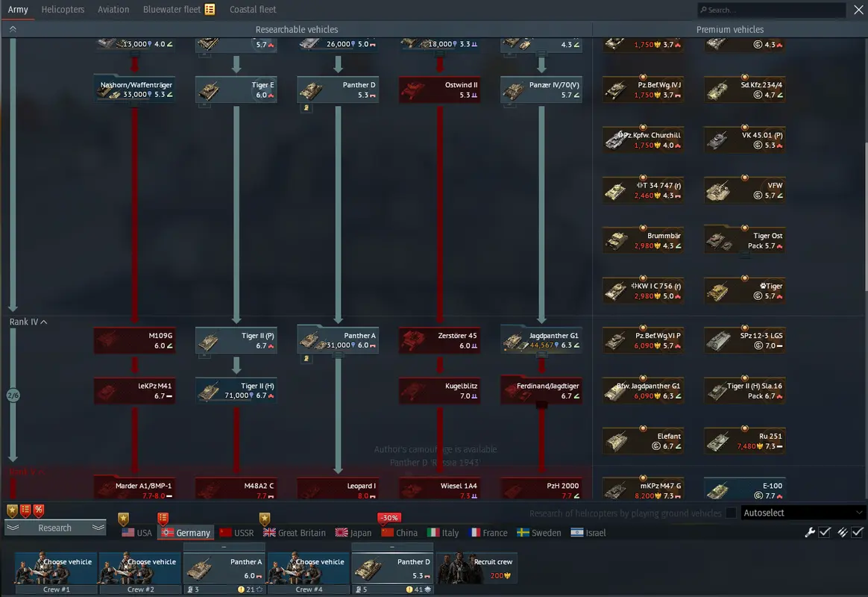Screen dimensions: 868x597
Task: Open the Coastal fleet tab
Action: (253, 10)
